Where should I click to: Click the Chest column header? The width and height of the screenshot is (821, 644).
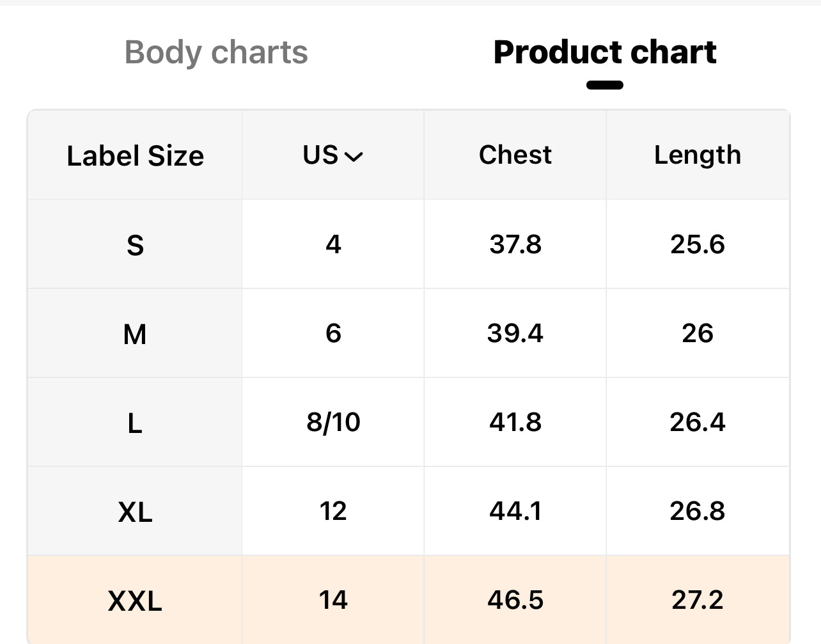tap(515, 155)
